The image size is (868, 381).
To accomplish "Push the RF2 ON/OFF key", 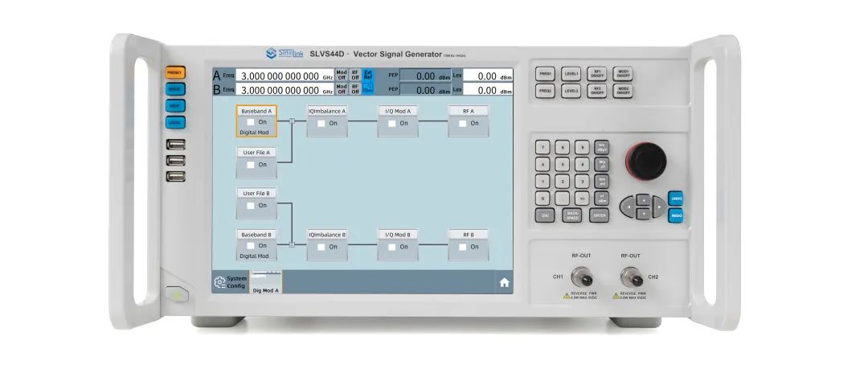I will coord(596,91).
